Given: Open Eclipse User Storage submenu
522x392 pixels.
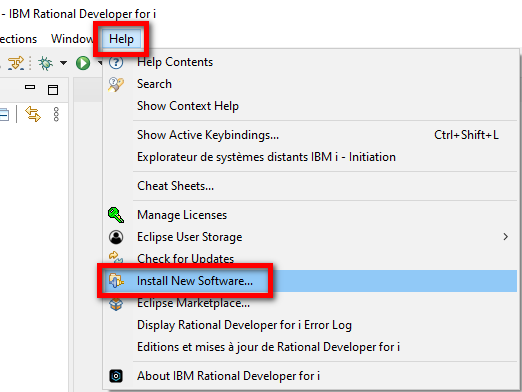Looking at the screenshot, I should 189,237.
